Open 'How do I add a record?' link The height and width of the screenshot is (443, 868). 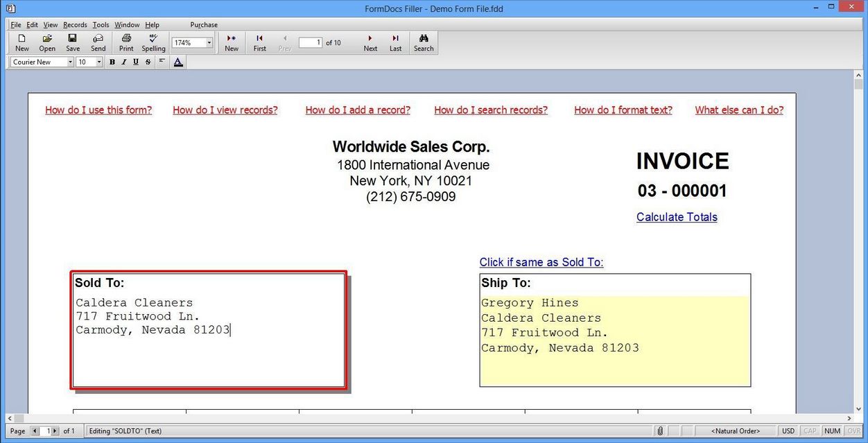[358, 110]
